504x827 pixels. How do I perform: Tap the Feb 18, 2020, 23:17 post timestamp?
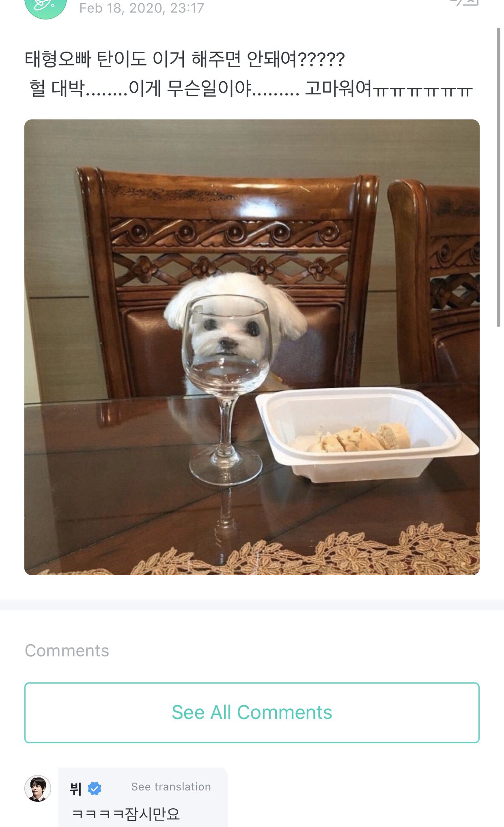(x=142, y=8)
